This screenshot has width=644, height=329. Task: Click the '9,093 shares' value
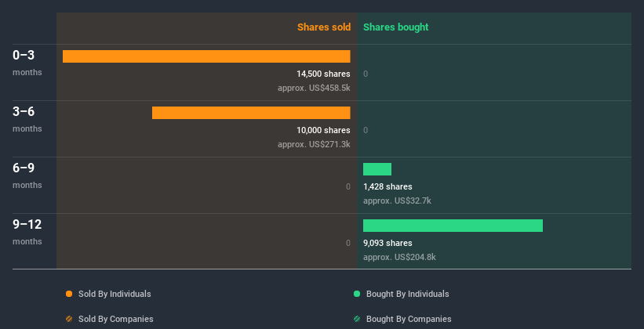(387, 243)
